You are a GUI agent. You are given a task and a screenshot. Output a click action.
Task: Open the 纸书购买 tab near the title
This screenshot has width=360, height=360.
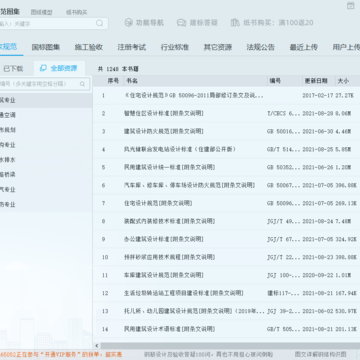tap(76, 12)
